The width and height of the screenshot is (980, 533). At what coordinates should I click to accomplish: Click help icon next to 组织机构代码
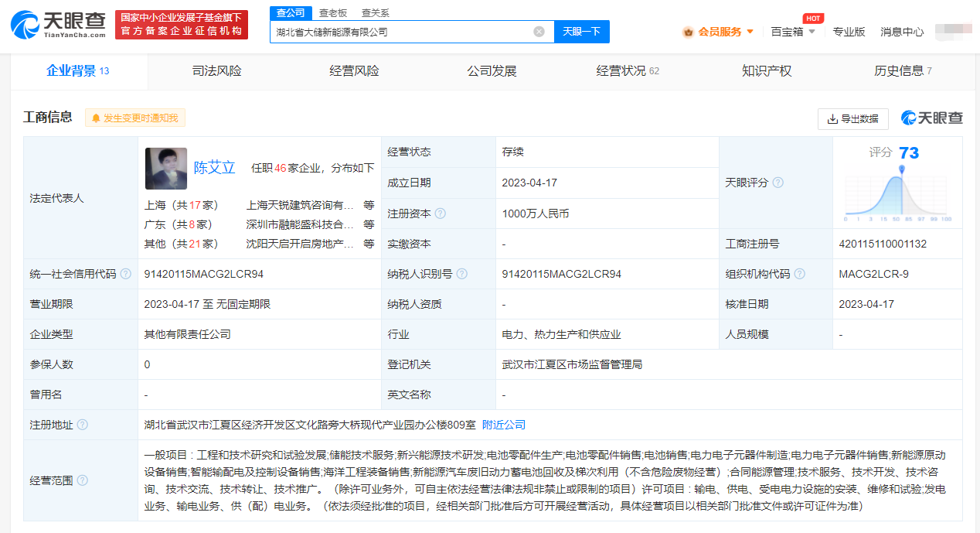click(x=801, y=274)
